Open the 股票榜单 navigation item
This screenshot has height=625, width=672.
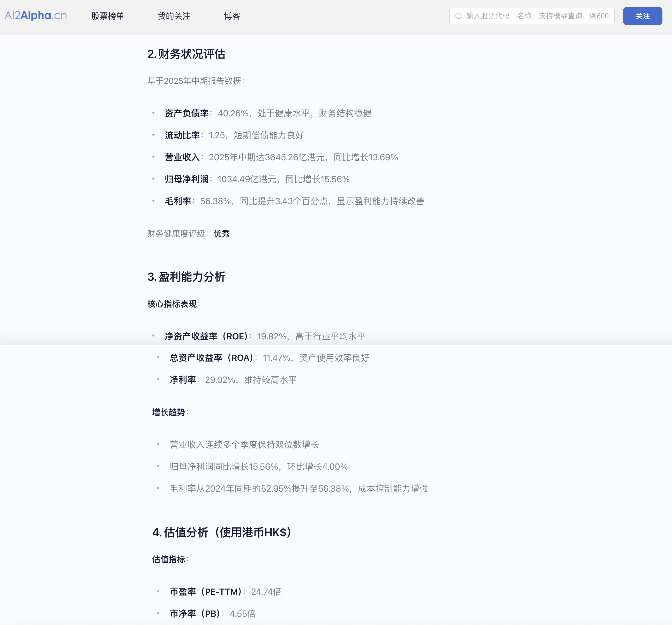point(108,16)
